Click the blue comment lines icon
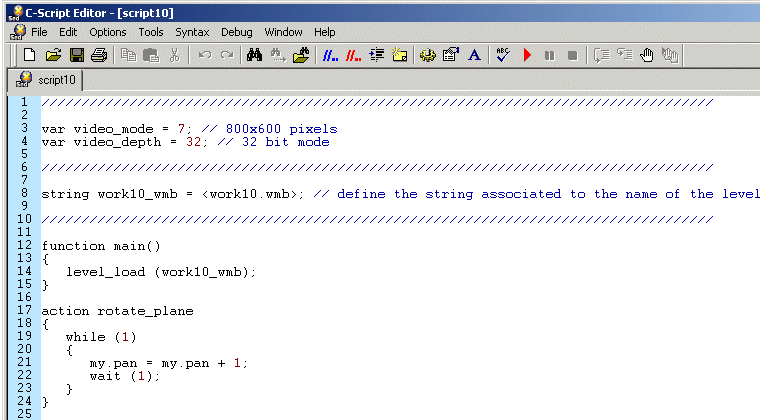Image resolution: width=760 pixels, height=420 pixels. pyautogui.click(x=329, y=55)
